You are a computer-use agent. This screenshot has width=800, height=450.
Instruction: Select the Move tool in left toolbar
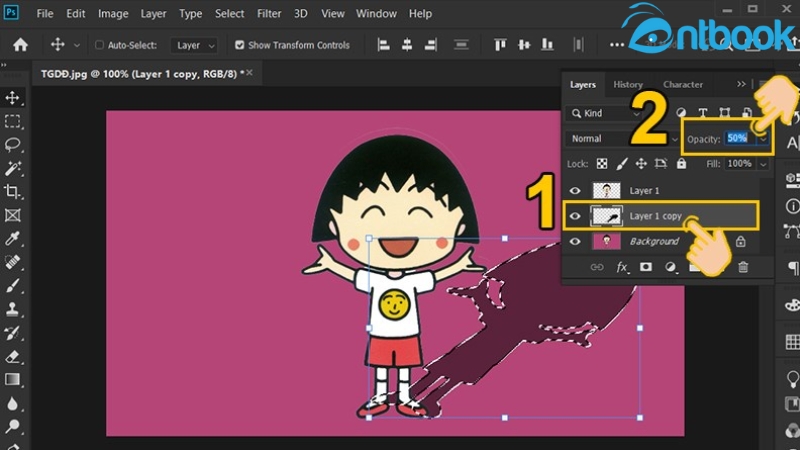[x=12, y=97]
